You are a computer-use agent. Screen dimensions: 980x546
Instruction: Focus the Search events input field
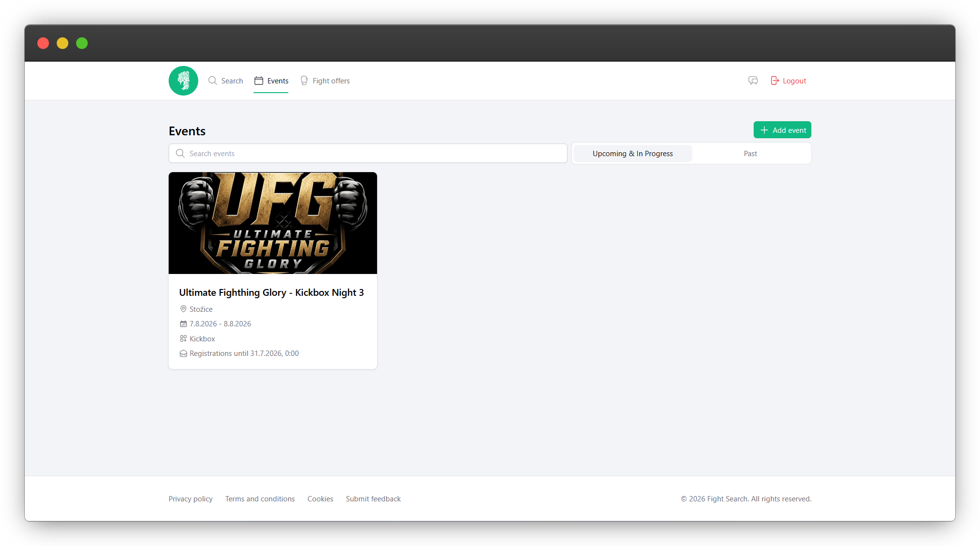[x=368, y=153]
